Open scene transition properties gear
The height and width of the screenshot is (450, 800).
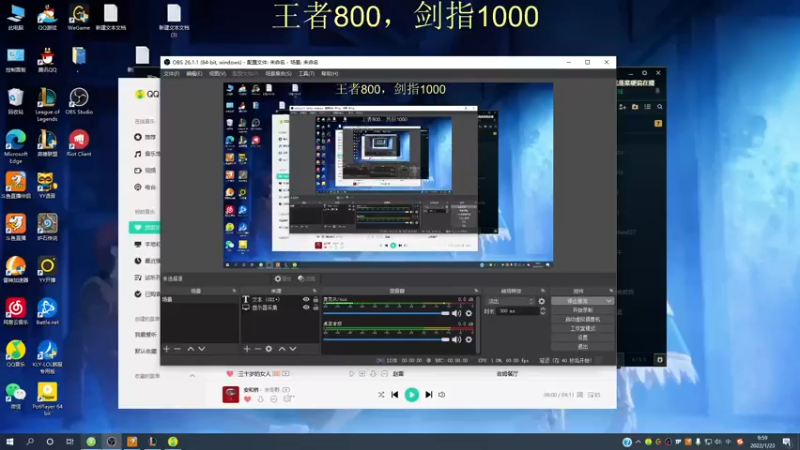(541, 301)
